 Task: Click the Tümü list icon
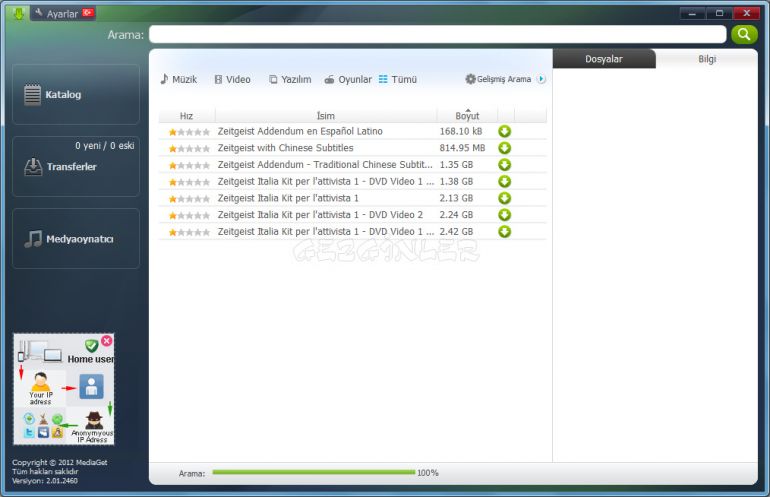[x=383, y=79]
